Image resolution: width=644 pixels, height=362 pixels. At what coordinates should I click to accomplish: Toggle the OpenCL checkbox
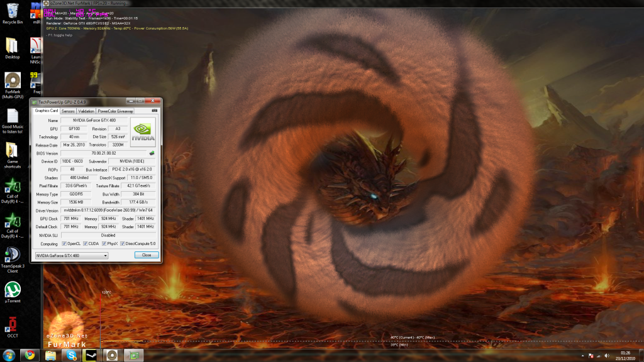pyautogui.click(x=64, y=244)
